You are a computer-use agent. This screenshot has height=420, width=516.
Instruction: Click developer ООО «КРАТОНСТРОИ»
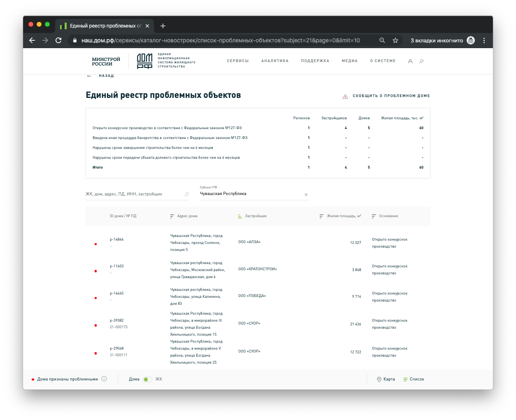[258, 269]
